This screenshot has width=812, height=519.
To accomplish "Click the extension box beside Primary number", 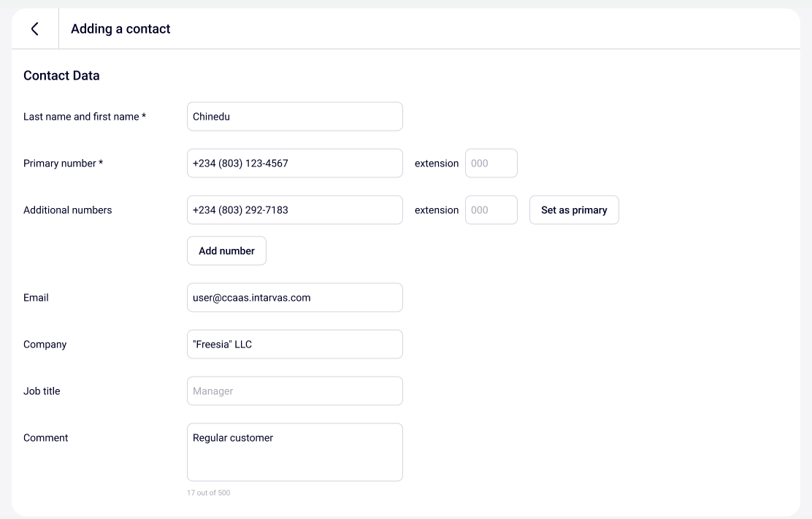I will tap(491, 164).
